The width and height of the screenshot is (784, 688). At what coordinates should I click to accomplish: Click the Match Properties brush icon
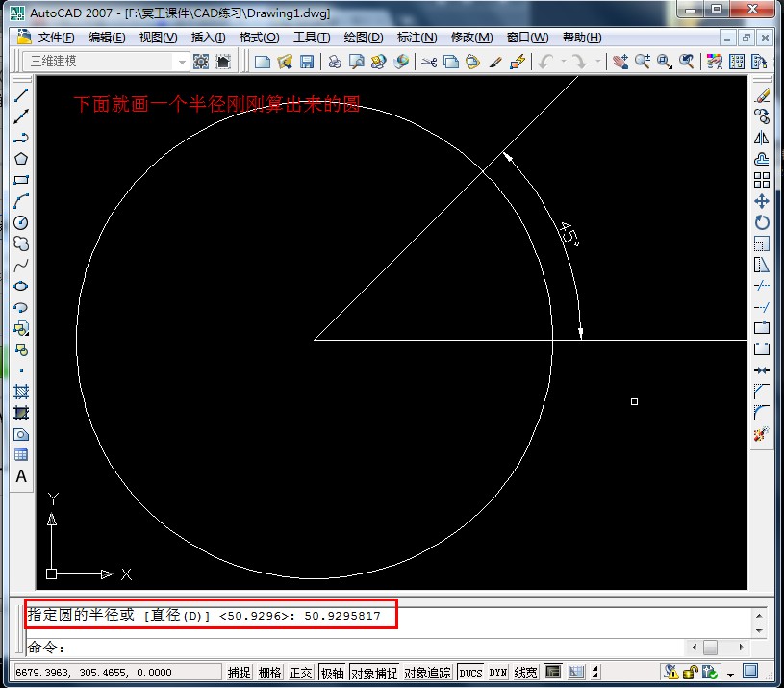point(495,62)
